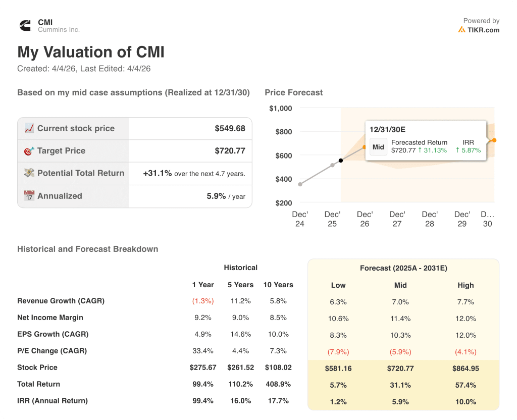Toggle the Mid badge in the chart tooltip
This screenshot has width=517, height=420.
point(378,146)
